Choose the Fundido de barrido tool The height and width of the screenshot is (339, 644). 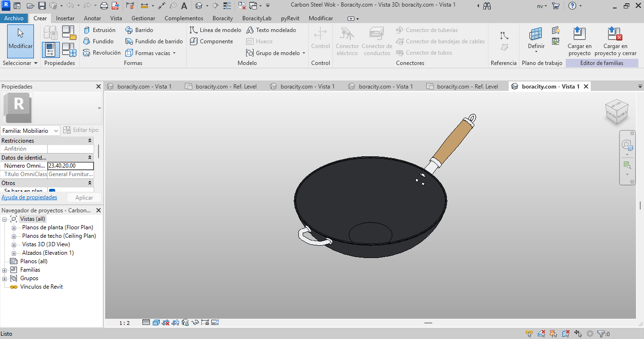click(x=154, y=41)
